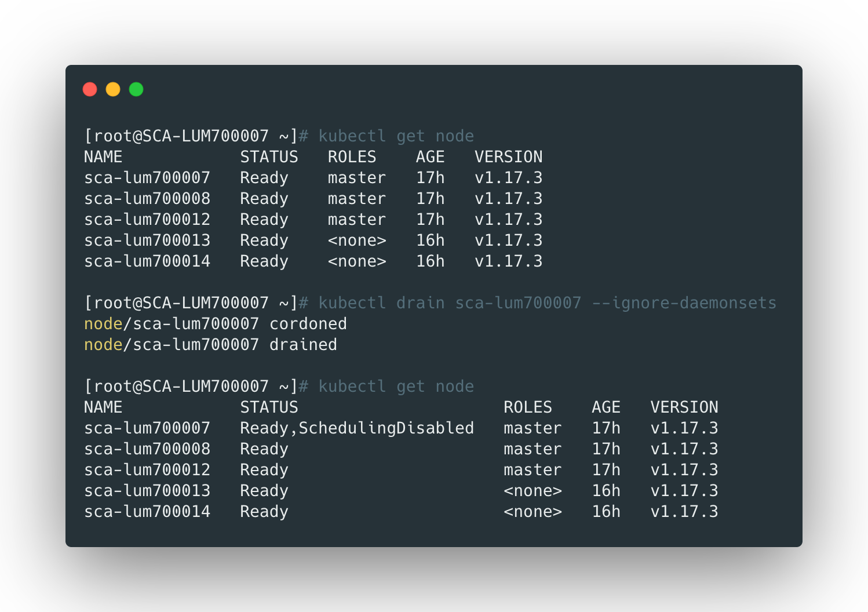Click the NAME header in second table
This screenshot has width=868, height=612.
(103, 407)
